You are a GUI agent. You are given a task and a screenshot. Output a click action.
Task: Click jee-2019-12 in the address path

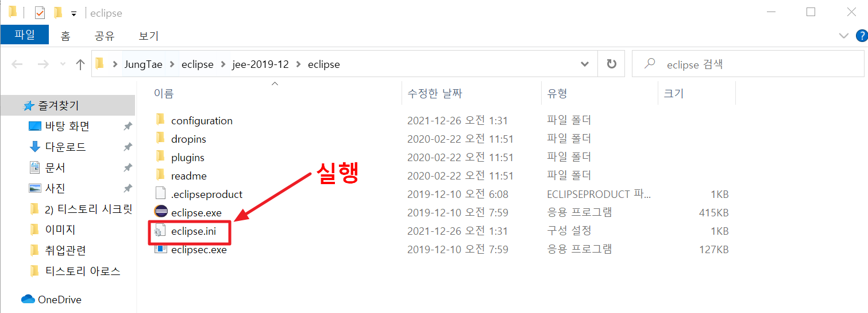(x=260, y=64)
